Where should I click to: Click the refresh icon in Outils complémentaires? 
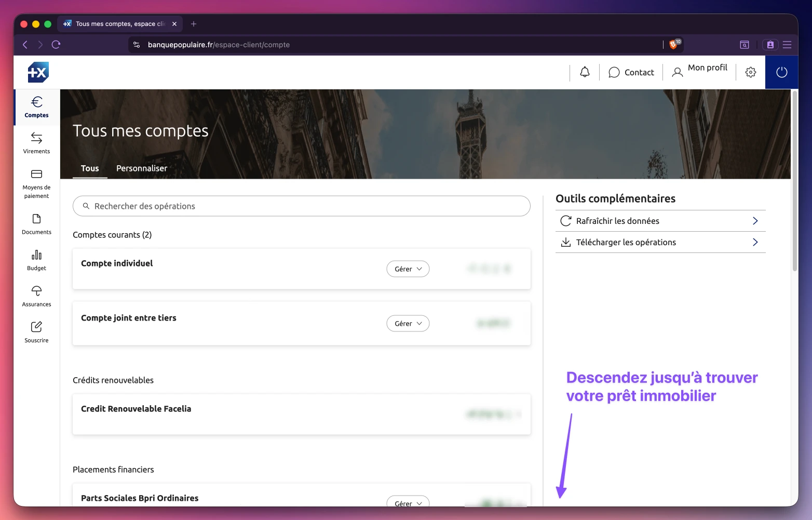[x=566, y=221]
